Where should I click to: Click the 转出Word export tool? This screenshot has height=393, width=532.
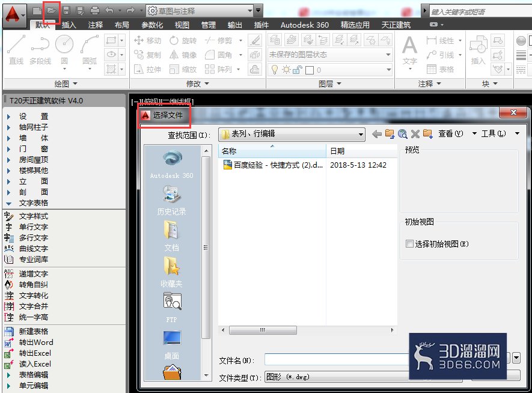(x=29, y=342)
